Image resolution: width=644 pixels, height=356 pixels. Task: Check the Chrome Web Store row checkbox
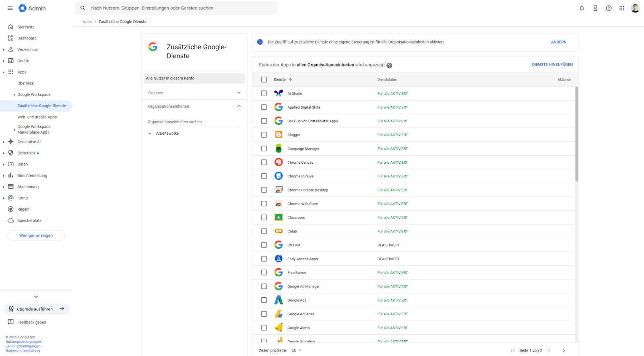264,204
